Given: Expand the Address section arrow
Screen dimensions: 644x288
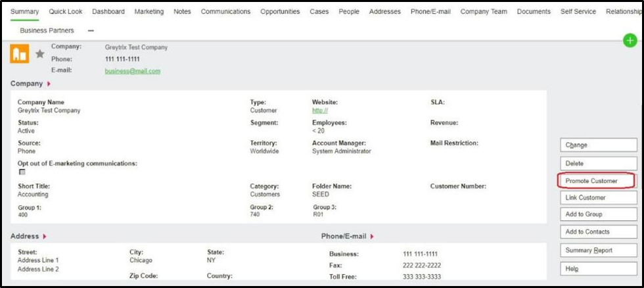Looking at the screenshot, I should tap(45, 236).
